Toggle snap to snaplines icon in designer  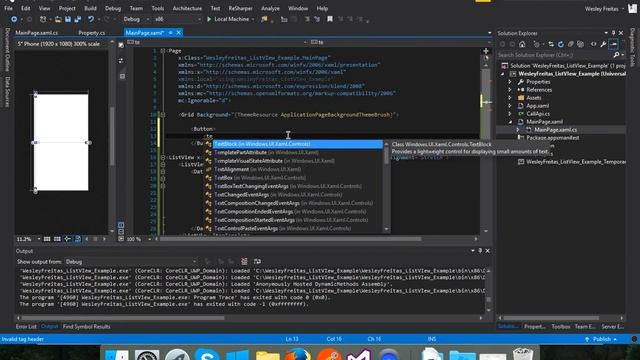pos(67,239)
